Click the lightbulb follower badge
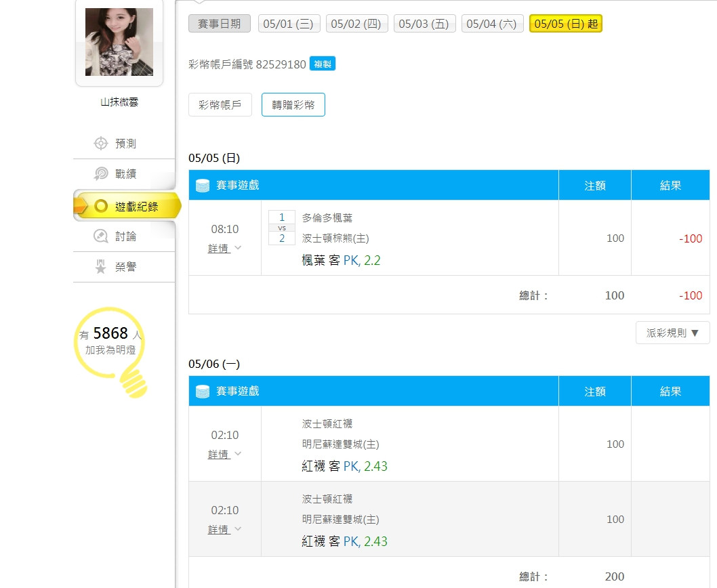 (x=110, y=352)
